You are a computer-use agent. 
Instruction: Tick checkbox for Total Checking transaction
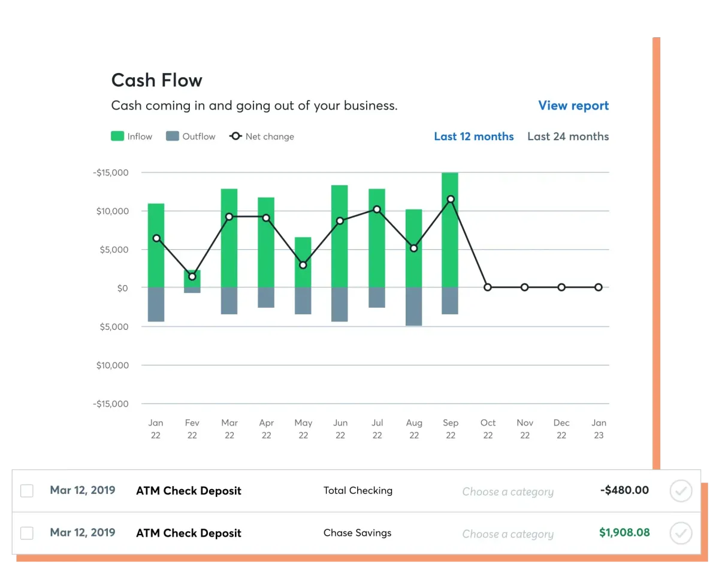[27, 491]
